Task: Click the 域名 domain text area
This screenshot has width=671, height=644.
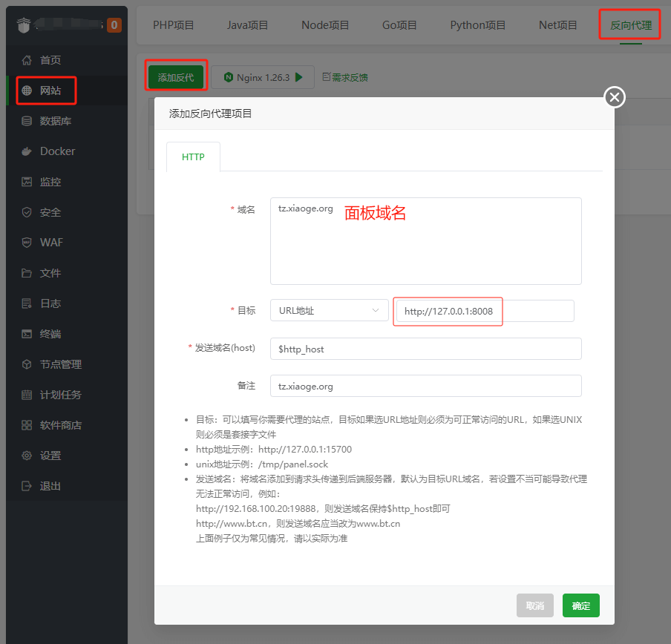Action: (x=425, y=241)
